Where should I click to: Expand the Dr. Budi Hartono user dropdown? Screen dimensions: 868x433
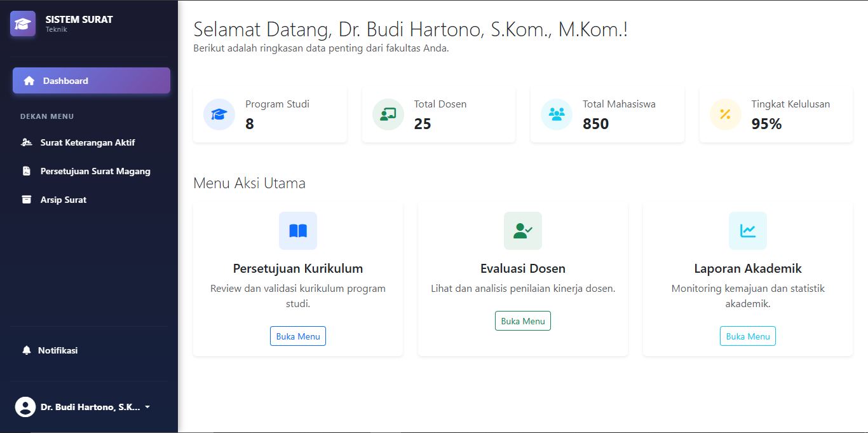click(x=147, y=407)
